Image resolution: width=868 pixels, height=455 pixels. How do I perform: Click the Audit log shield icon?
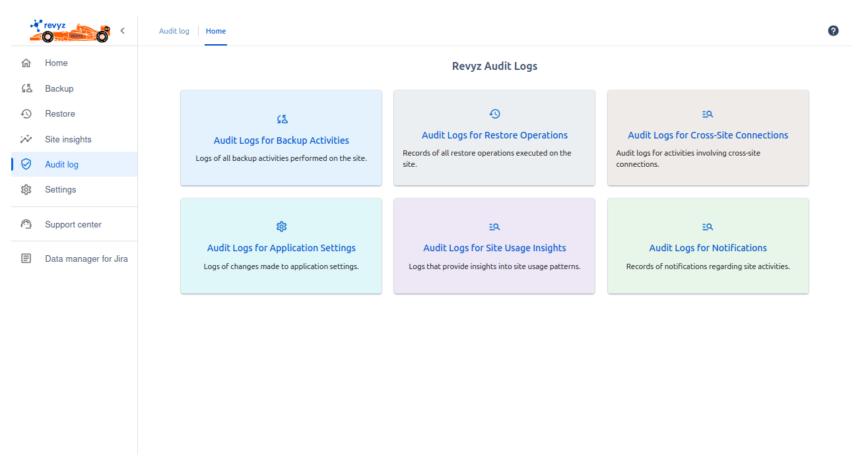pyautogui.click(x=26, y=164)
